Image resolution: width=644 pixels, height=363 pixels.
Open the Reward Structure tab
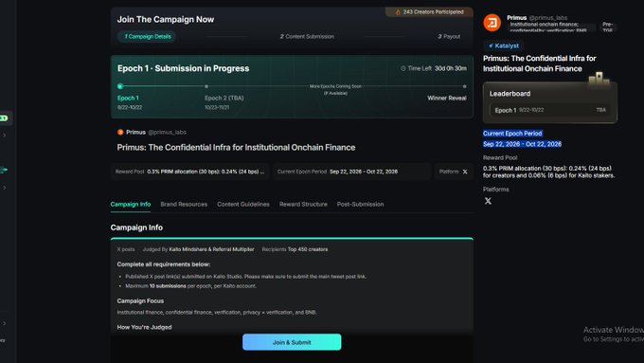point(303,205)
